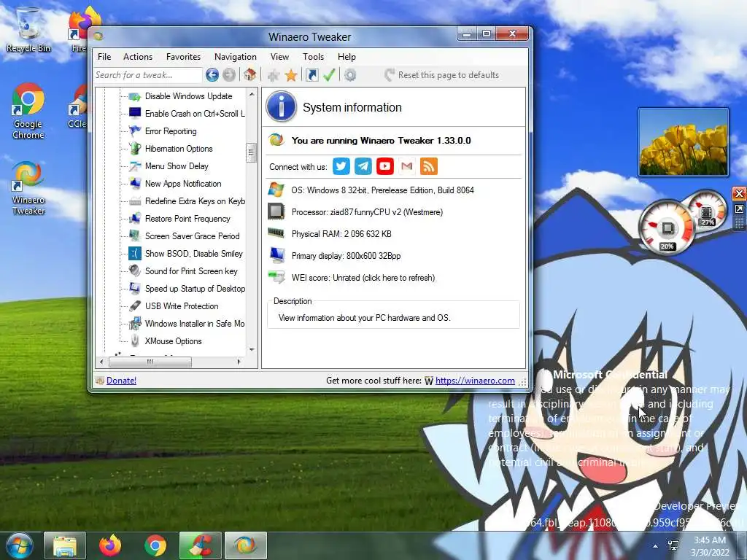
Task: Click tree horizontal scrollbar left arrow
Action: (101, 362)
